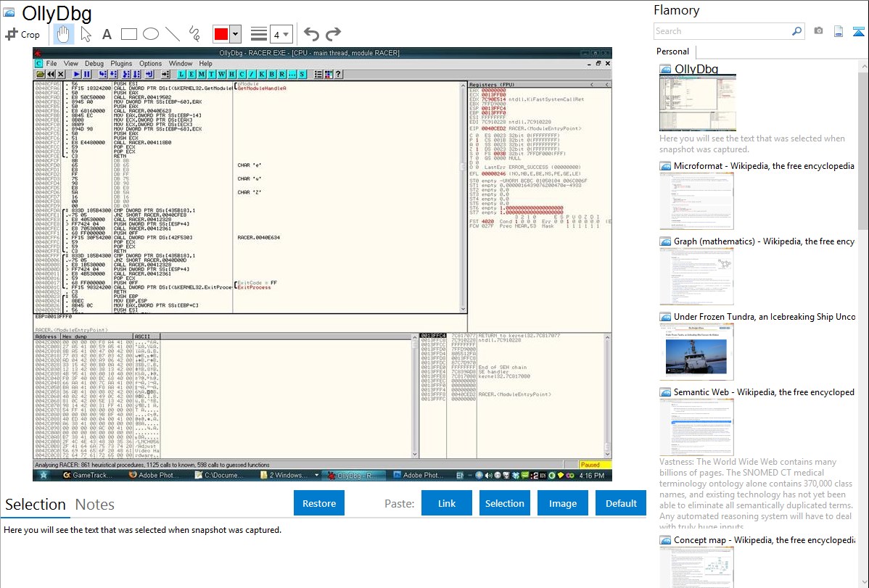Click the OllyDbg help question mark icon
This screenshot has height=588, width=869.
(x=338, y=74)
